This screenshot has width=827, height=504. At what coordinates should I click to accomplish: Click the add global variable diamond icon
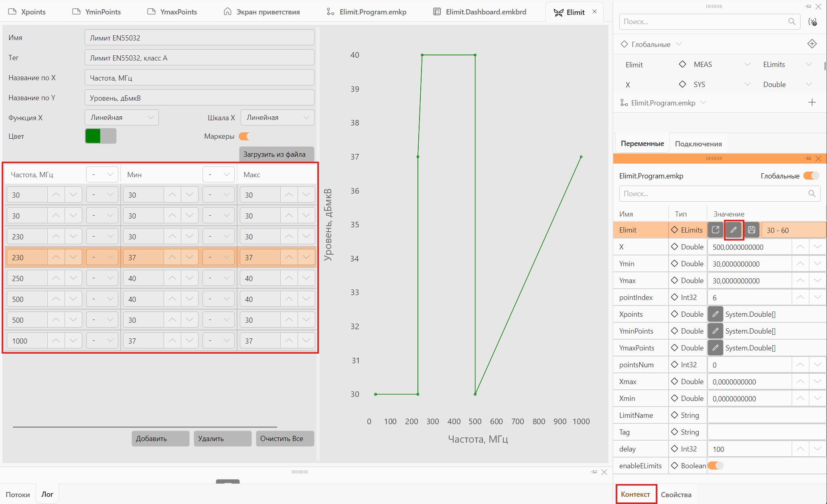(812, 44)
